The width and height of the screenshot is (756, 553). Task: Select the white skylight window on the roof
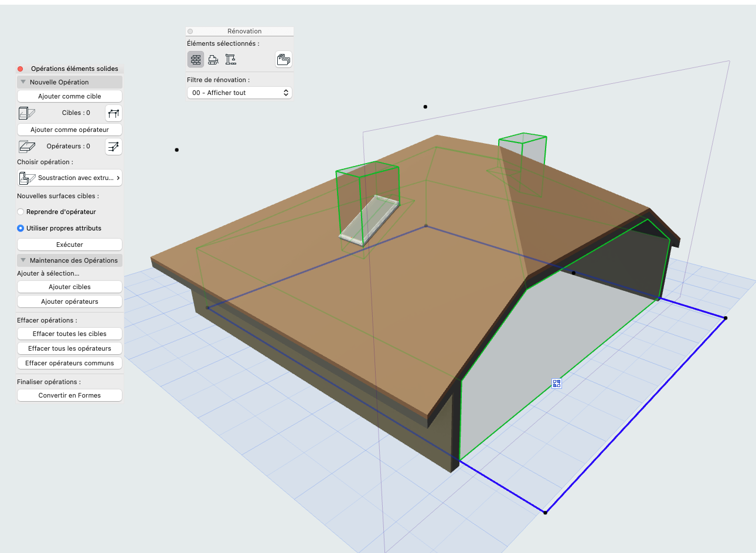pos(368,219)
